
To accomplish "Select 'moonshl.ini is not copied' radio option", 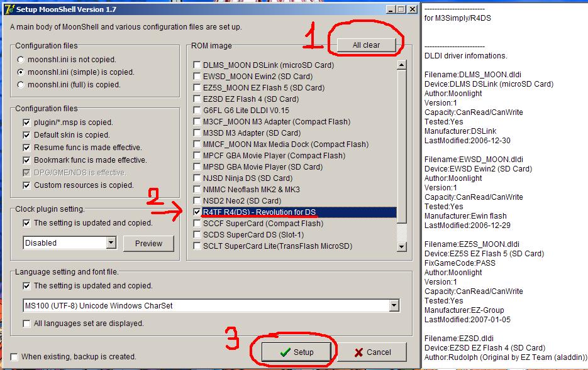I will [x=21, y=60].
